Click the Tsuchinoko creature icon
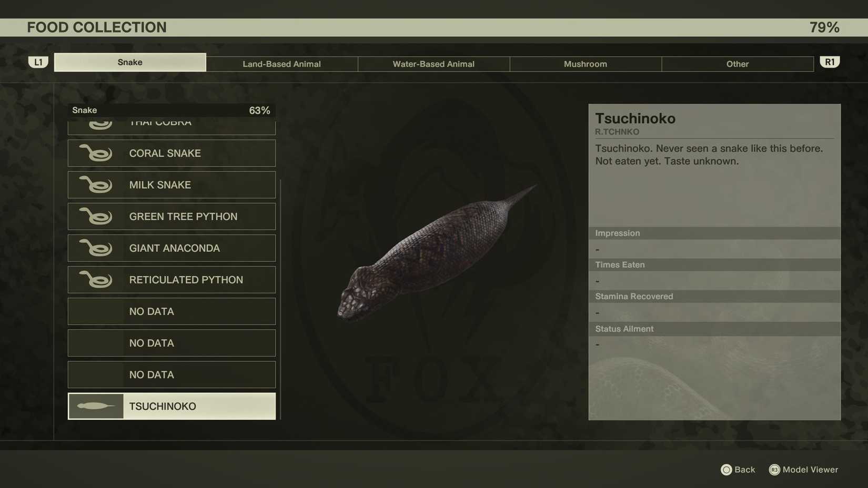This screenshot has width=868, height=488. [95, 405]
